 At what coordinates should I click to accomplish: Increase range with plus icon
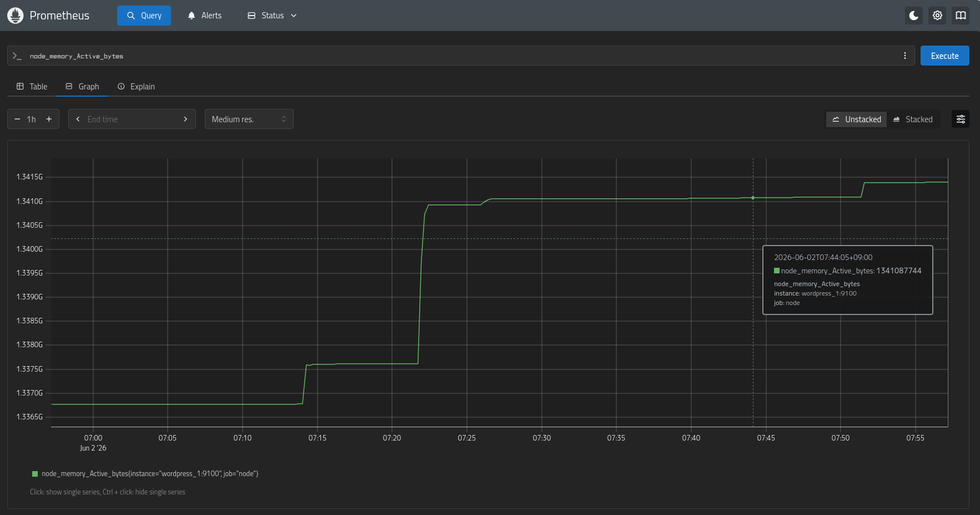(49, 119)
